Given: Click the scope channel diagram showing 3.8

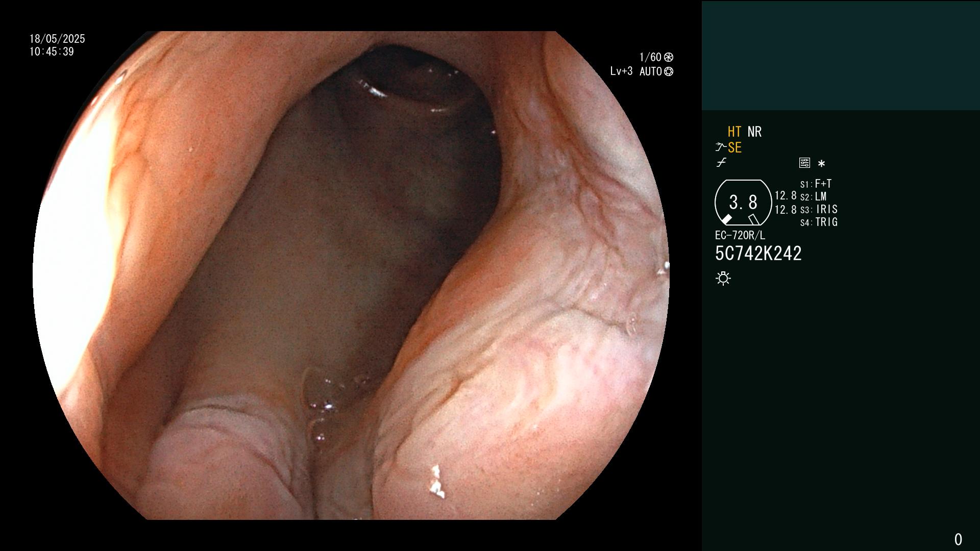Looking at the screenshot, I should pyautogui.click(x=743, y=203).
